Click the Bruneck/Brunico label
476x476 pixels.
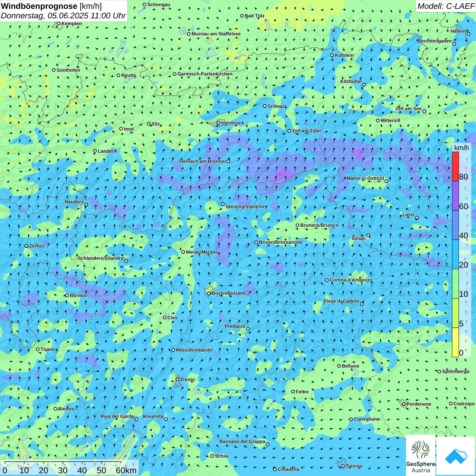click(x=319, y=225)
